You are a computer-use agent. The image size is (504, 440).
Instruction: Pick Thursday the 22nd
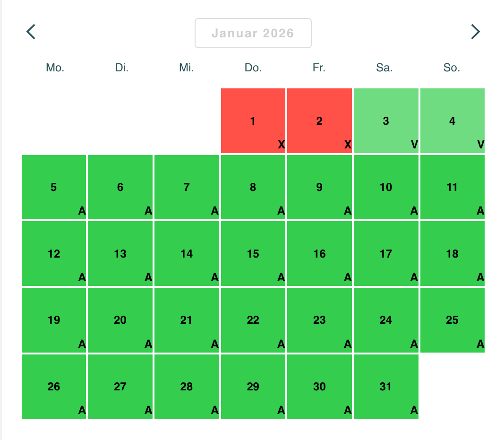[x=253, y=320]
